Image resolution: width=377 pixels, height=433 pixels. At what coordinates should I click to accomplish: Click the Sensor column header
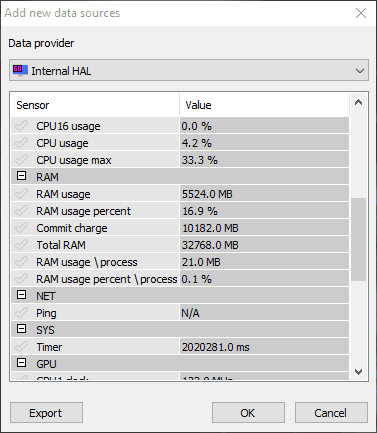tap(95, 105)
